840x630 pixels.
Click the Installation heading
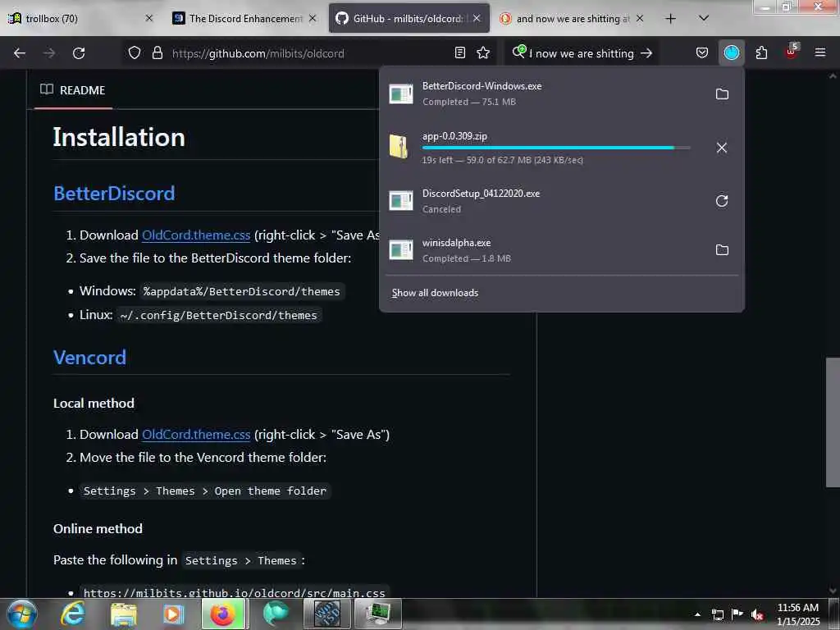click(x=119, y=137)
